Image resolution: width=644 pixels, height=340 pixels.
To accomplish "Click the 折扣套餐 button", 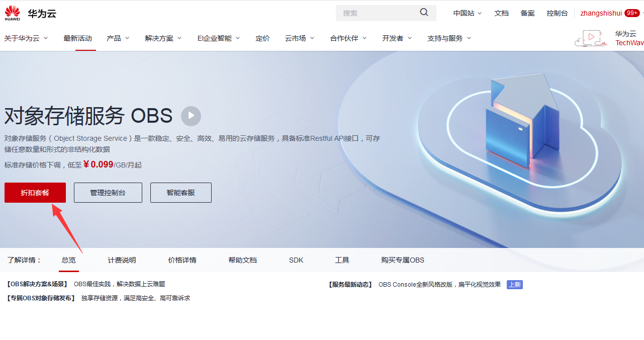I will (35, 193).
